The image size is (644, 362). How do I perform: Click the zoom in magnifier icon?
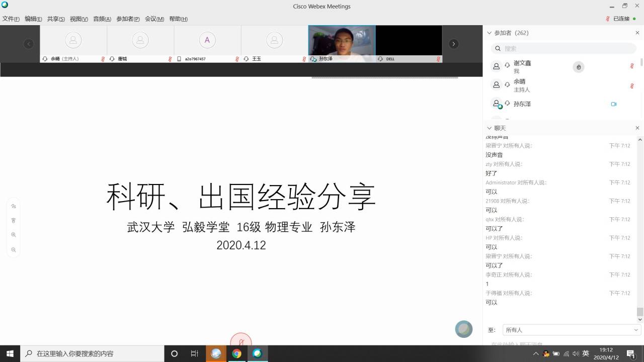pos(14,235)
